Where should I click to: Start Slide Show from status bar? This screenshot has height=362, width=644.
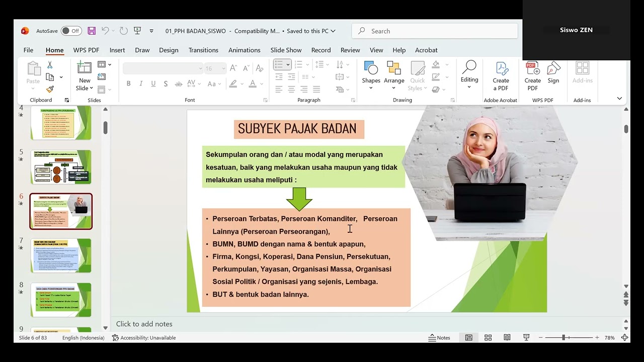(526, 338)
